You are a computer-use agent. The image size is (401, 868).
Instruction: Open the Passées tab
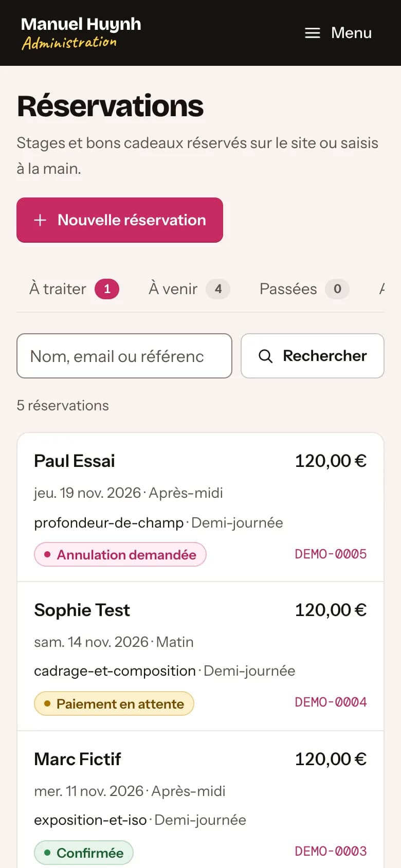coord(304,289)
